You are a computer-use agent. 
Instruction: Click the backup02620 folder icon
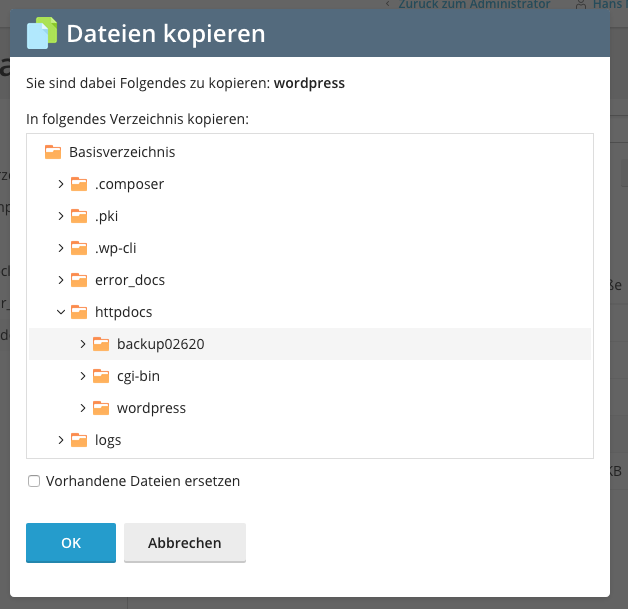pos(101,344)
